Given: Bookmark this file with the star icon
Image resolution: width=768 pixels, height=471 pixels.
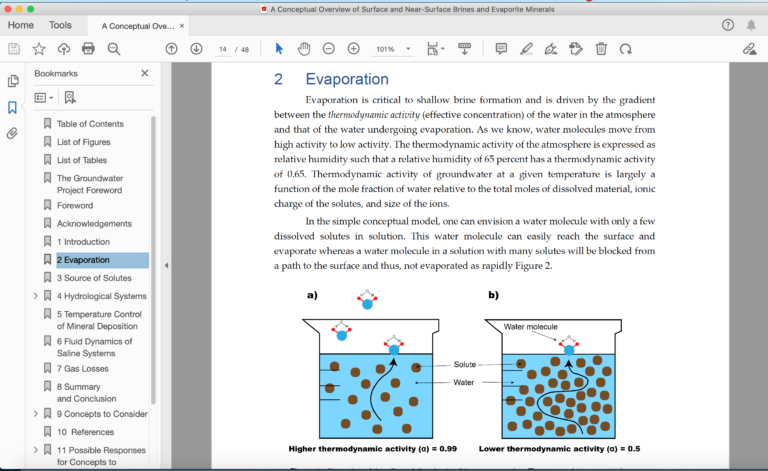Looking at the screenshot, I should (39, 48).
